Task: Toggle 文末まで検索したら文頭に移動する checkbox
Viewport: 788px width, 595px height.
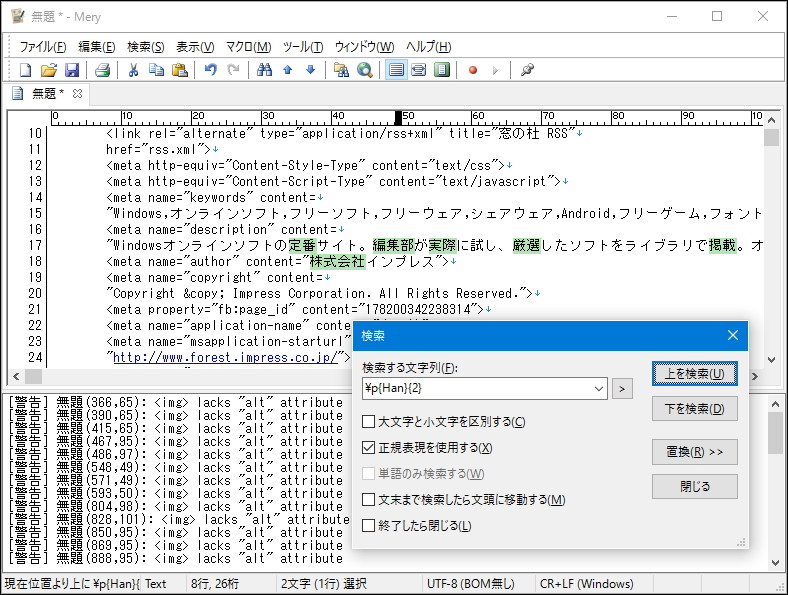Action: click(368, 500)
